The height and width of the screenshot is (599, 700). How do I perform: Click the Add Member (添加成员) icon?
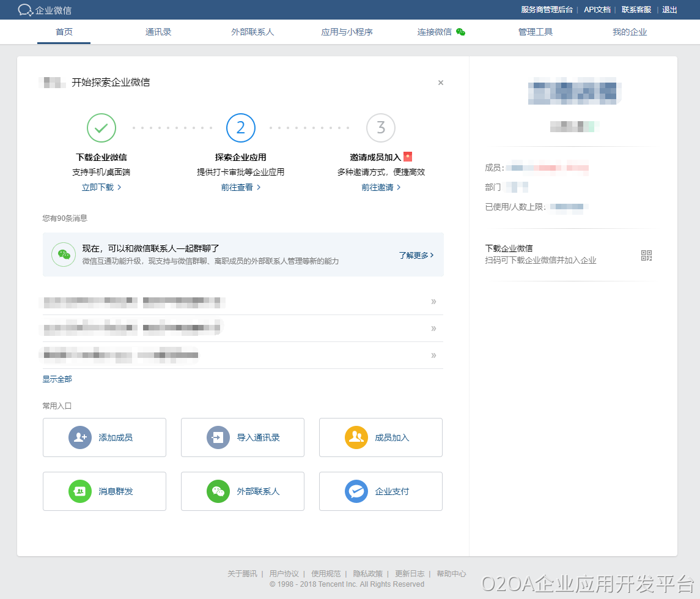[80, 437]
